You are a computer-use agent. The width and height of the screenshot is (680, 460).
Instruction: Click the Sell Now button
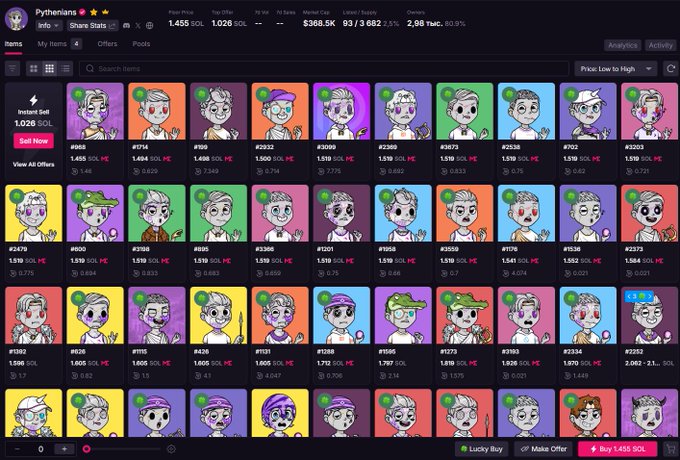click(33, 141)
